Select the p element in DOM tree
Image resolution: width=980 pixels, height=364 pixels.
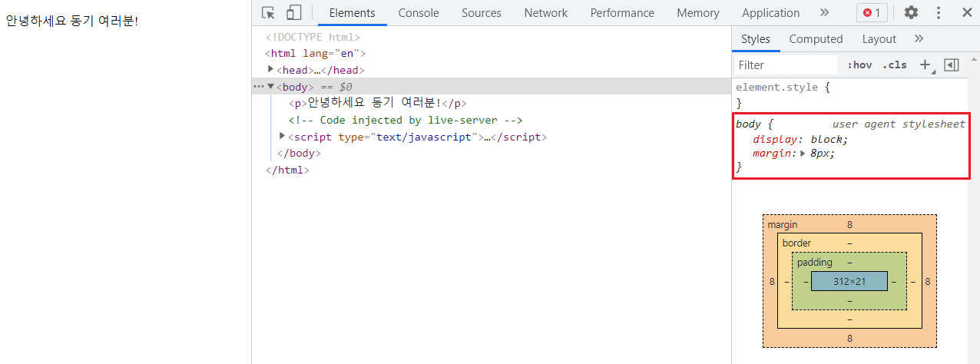[x=377, y=103]
